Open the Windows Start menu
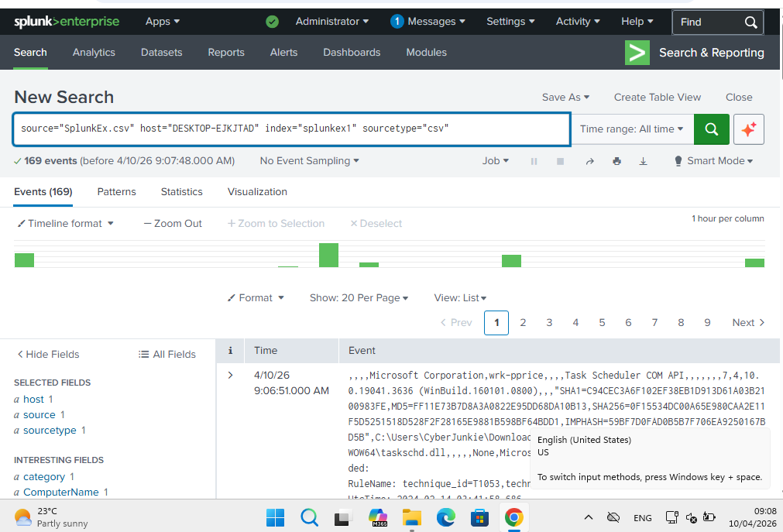The height and width of the screenshot is (532, 783). (x=275, y=517)
